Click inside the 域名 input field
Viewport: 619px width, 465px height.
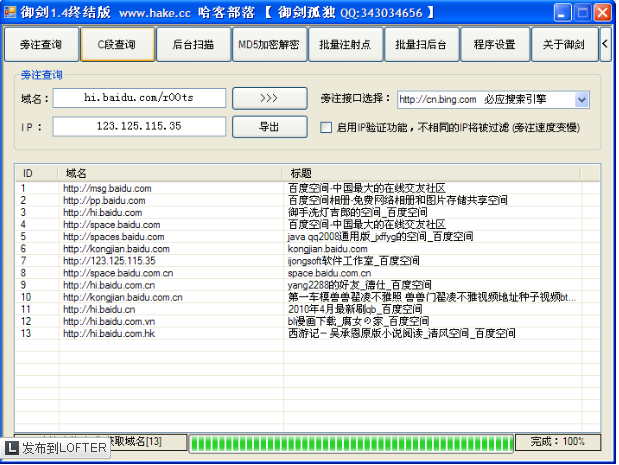(x=139, y=99)
